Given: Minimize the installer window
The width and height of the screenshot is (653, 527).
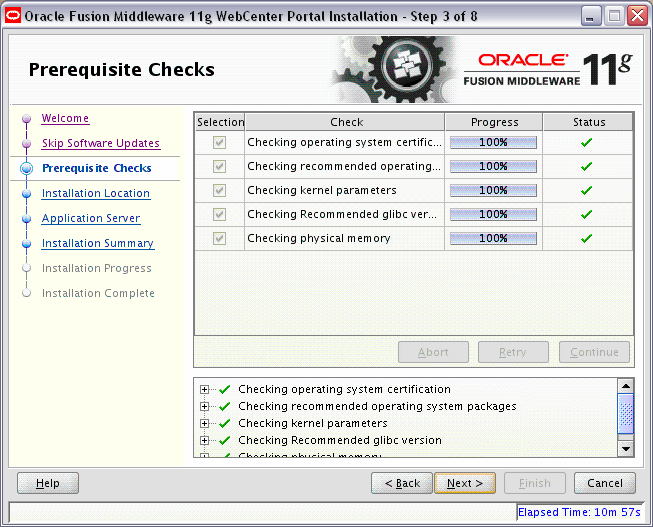Looking at the screenshot, I should click(591, 17).
